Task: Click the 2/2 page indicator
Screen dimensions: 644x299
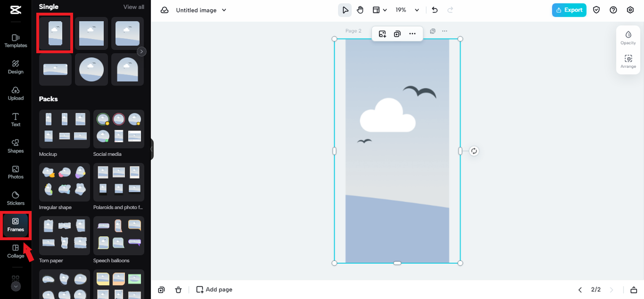Action: point(596,290)
